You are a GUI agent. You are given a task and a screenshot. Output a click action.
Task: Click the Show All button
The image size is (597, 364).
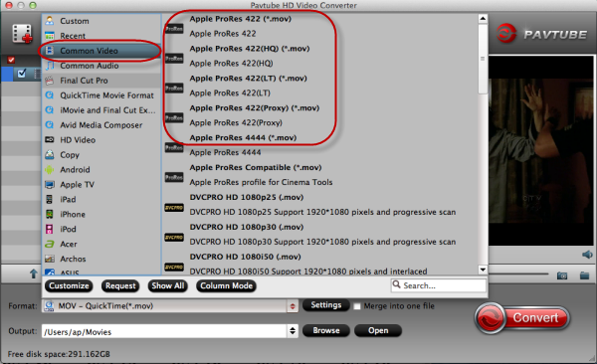[x=167, y=286]
